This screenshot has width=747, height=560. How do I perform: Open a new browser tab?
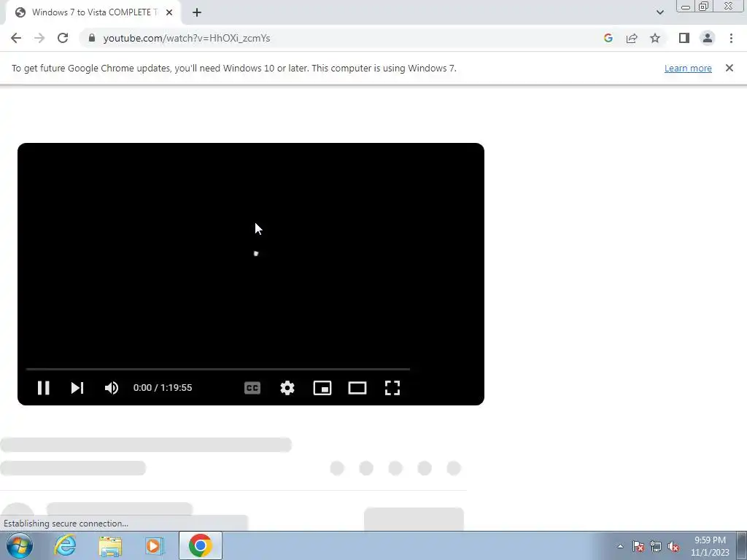(197, 12)
